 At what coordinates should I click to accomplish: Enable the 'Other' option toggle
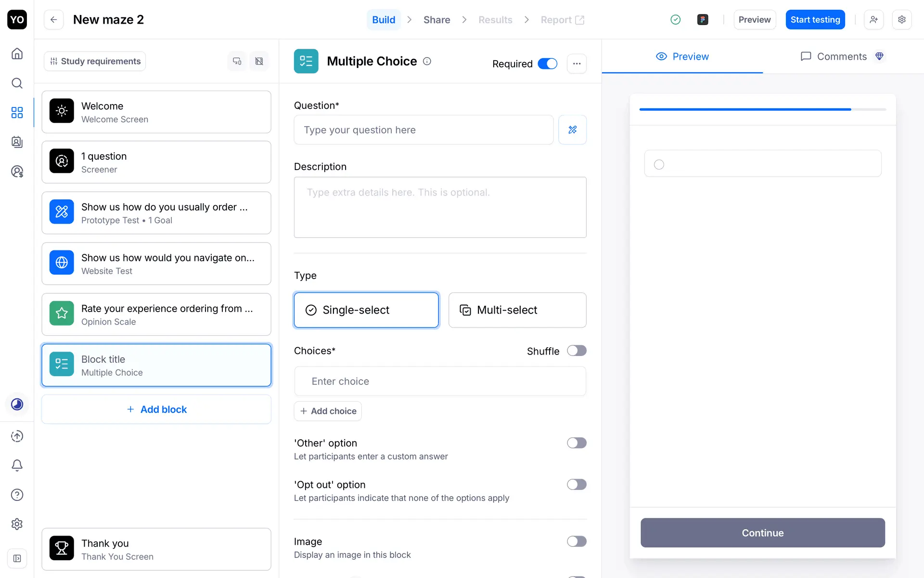tap(576, 443)
